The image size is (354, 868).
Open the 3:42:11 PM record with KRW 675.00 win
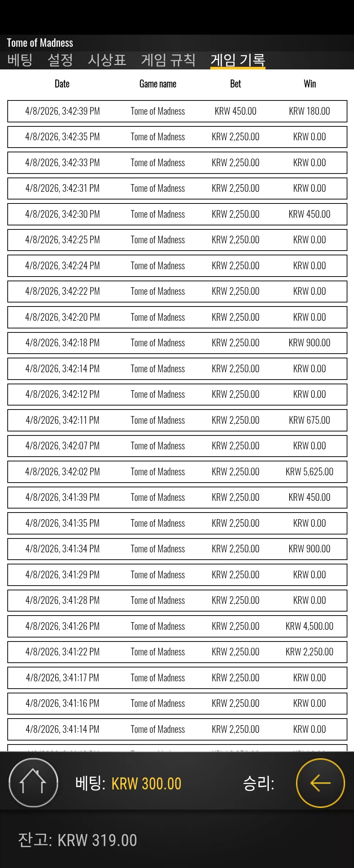(x=177, y=420)
